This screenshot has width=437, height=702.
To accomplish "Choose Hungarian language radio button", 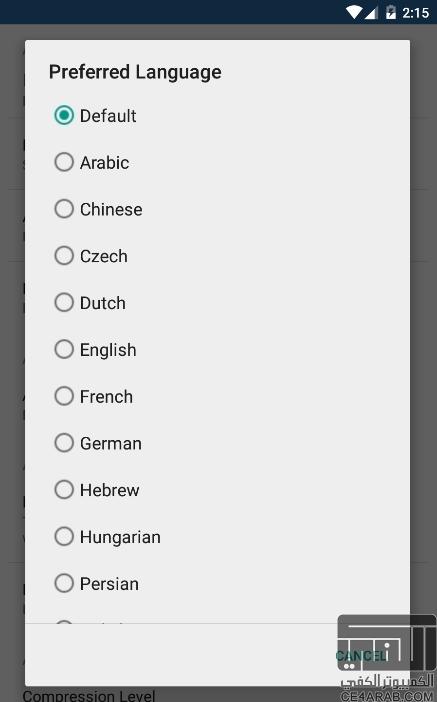I will 64,536.
